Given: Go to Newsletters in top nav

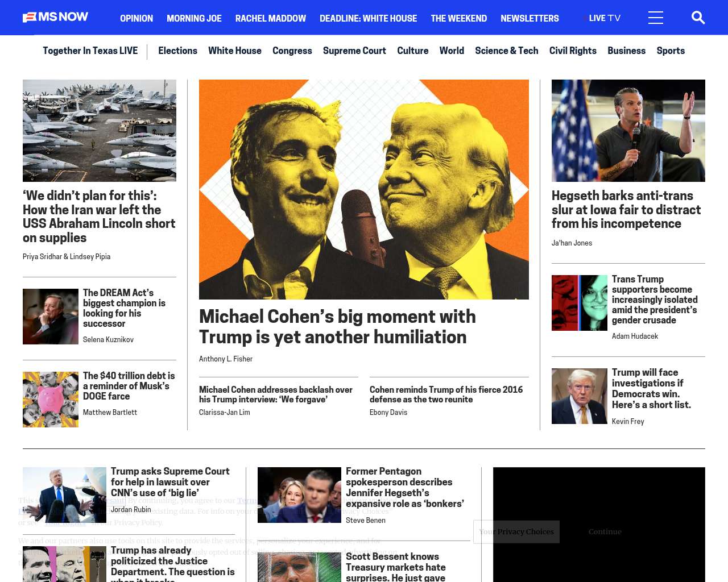Looking at the screenshot, I should (x=530, y=18).
